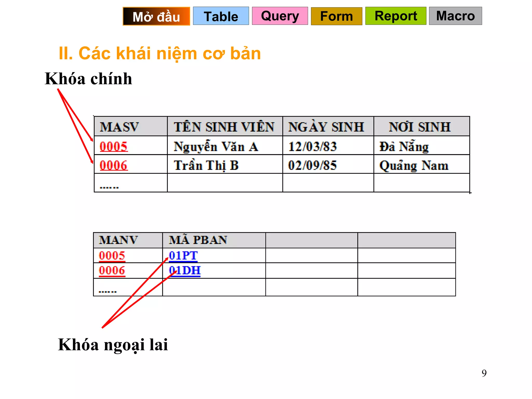
Task: Select the MANV column header
Action: tap(128, 240)
